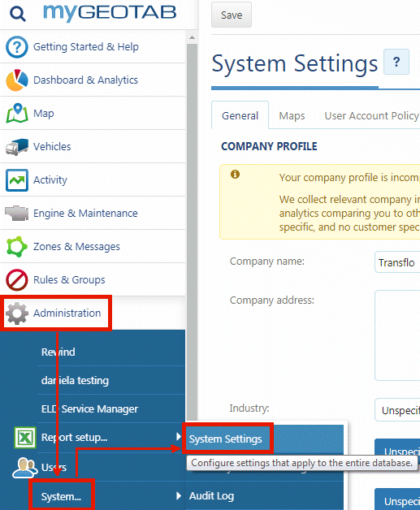Switch to the User Account Policy tab
The height and width of the screenshot is (510, 420).
click(x=371, y=116)
